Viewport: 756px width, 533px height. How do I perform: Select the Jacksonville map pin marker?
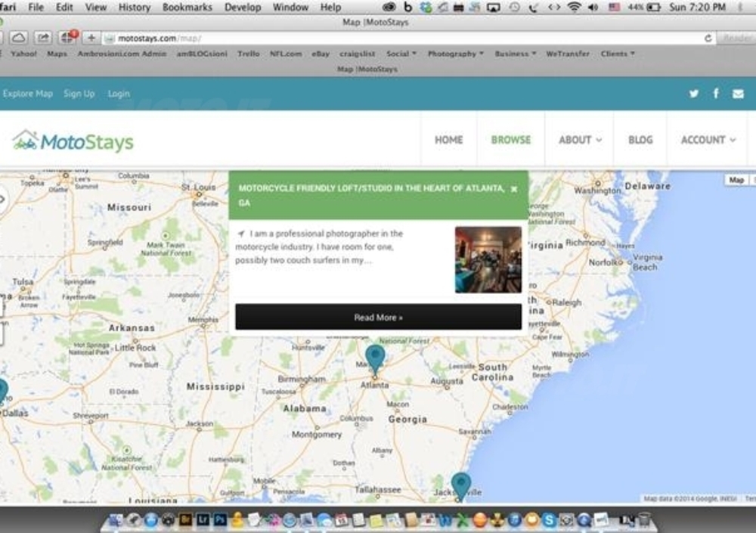(x=460, y=485)
